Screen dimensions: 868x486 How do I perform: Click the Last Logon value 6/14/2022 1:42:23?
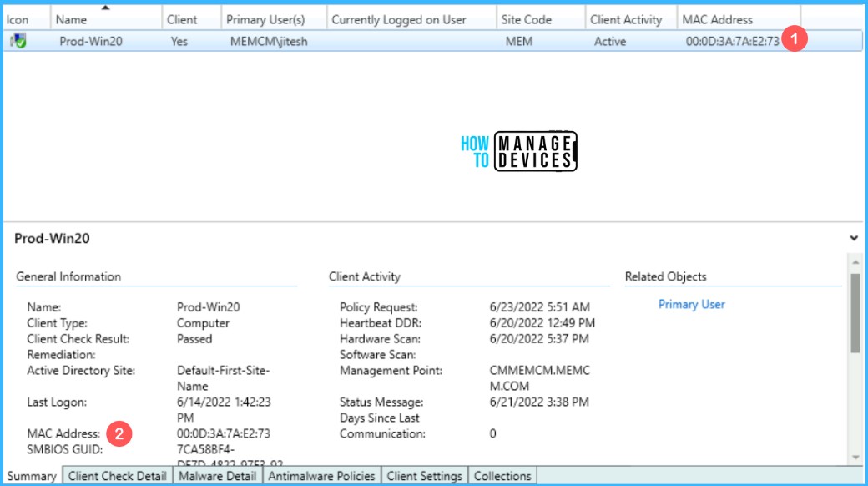224,402
